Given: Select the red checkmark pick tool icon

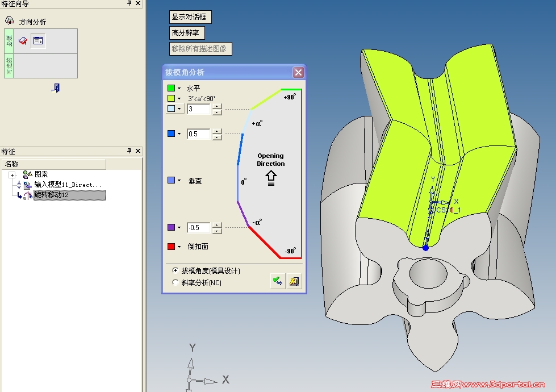Looking at the screenshot, I should point(23,41).
